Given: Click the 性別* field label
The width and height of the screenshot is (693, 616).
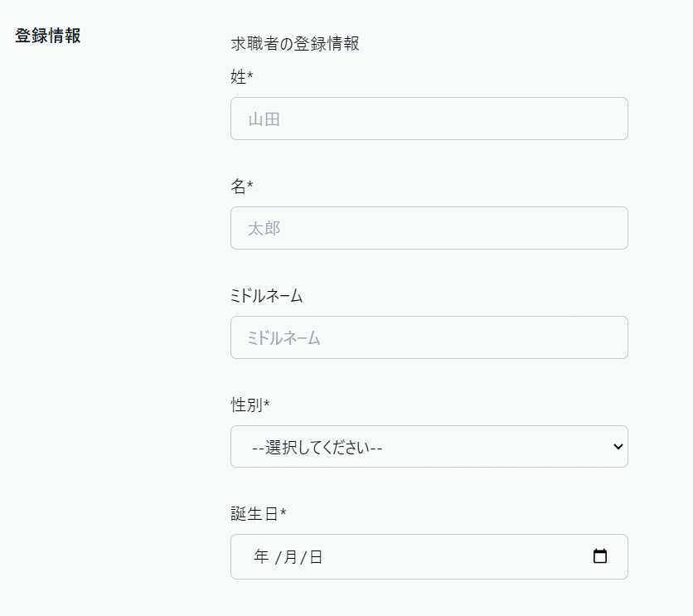Looking at the screenshot, I should (250, 405).
